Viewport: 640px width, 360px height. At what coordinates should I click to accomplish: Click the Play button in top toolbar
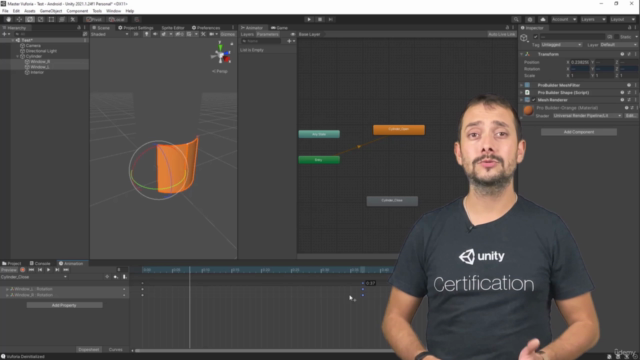(309, 19)
